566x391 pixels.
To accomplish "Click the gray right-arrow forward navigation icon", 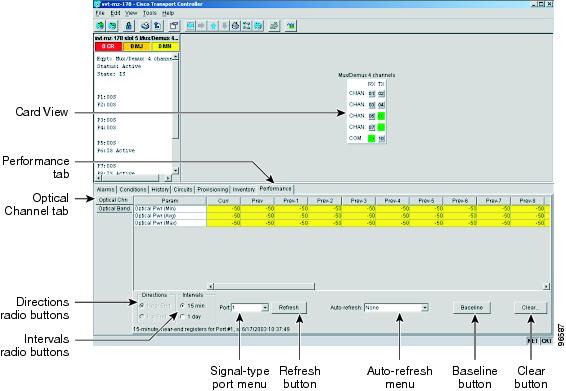I will tap(202, 26).
